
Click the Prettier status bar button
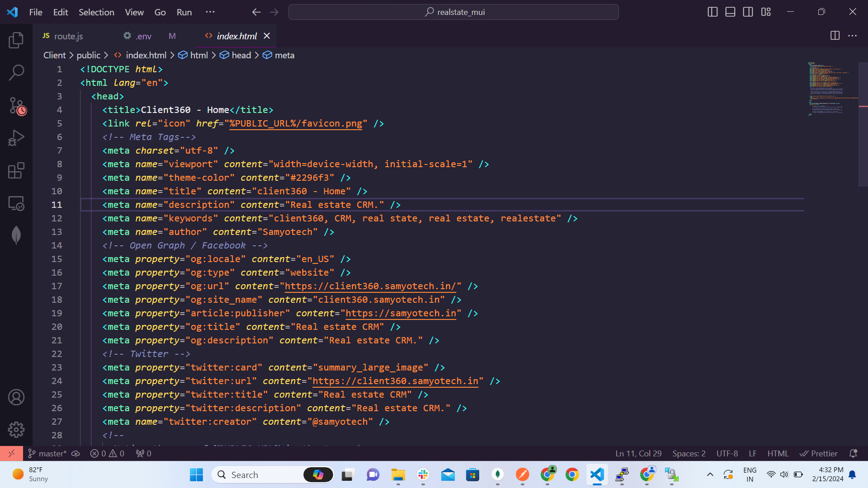click(819, 453)
